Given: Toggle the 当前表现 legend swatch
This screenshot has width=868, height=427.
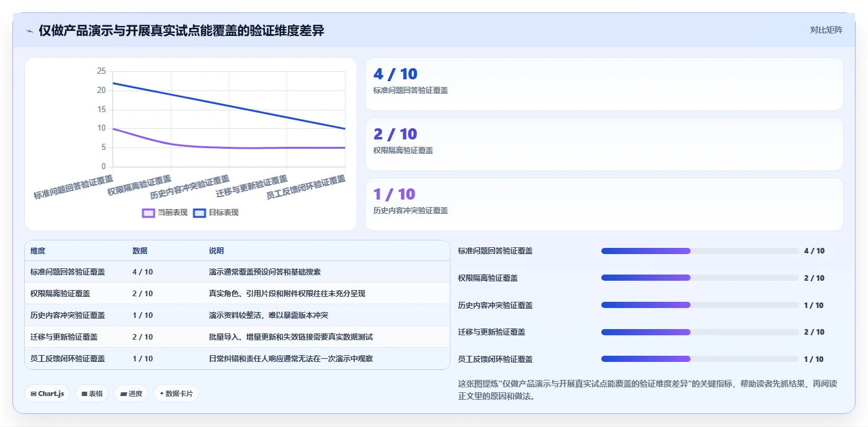Looking at the screenshot, I should point(148,213).
